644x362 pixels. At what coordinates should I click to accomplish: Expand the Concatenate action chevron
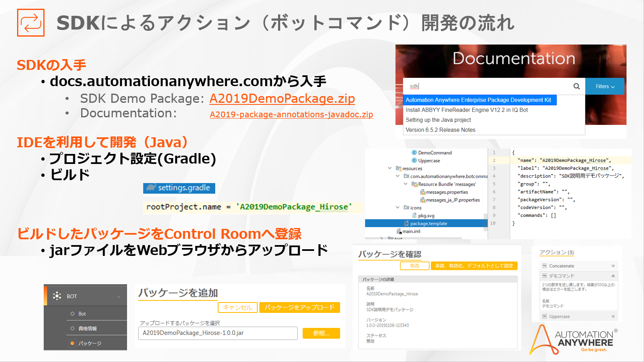[x=613, y=266]
